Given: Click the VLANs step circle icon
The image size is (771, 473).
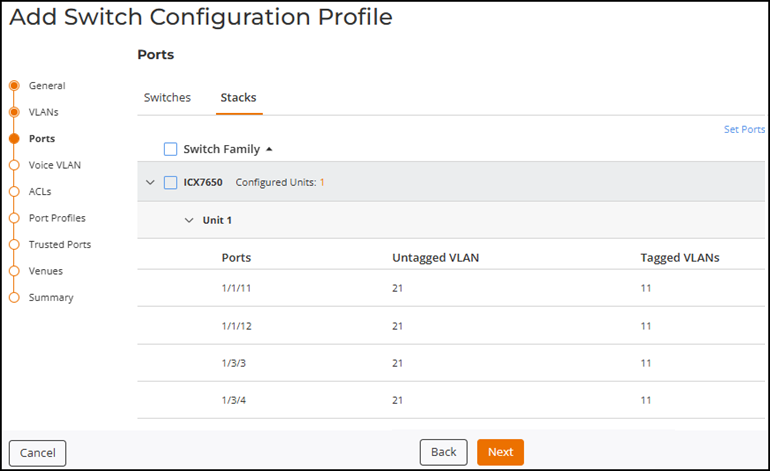Looking at the screenshot, I should click(x=14, y=112).
